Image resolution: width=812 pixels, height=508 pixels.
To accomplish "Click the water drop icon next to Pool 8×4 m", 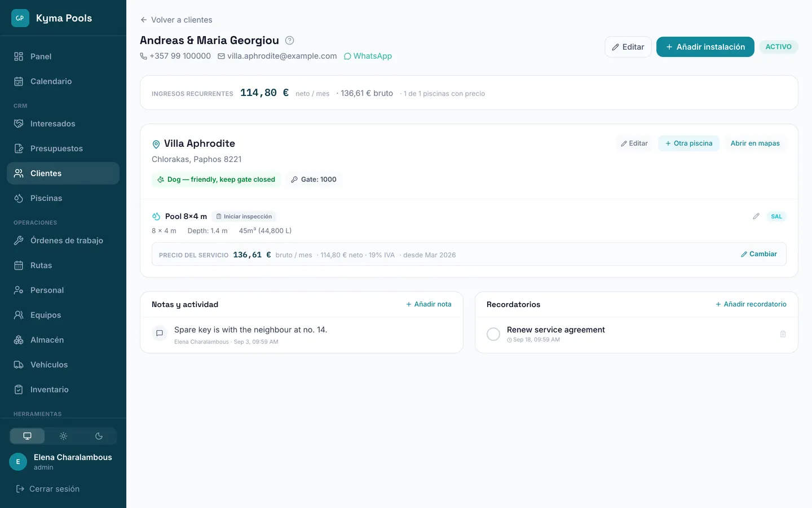I will [156, 216].
